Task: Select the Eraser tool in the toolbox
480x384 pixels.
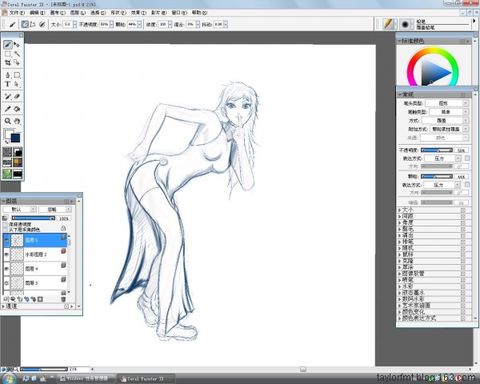Action: [x=17, y=96]
